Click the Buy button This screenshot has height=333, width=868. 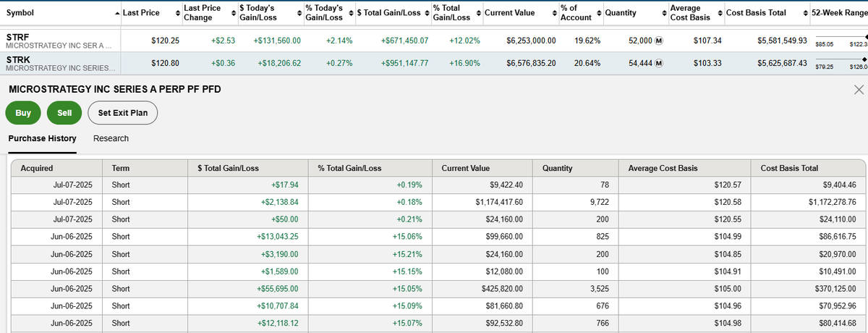(x=23, y=113)
